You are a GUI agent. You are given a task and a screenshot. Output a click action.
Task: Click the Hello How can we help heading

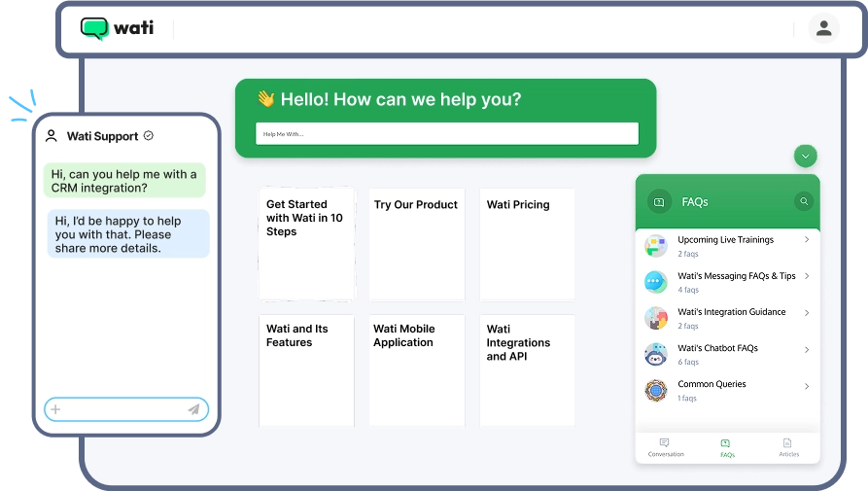click(x=400, y=99)
